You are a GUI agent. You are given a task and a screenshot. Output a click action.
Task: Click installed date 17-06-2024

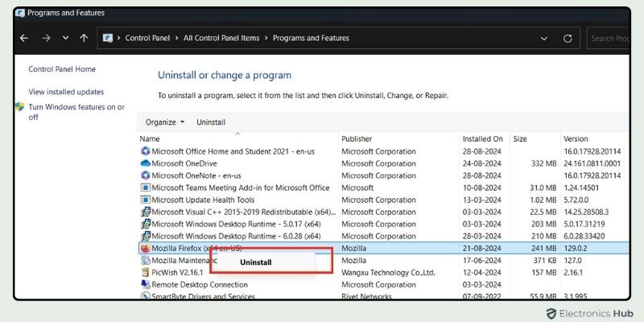481,260
